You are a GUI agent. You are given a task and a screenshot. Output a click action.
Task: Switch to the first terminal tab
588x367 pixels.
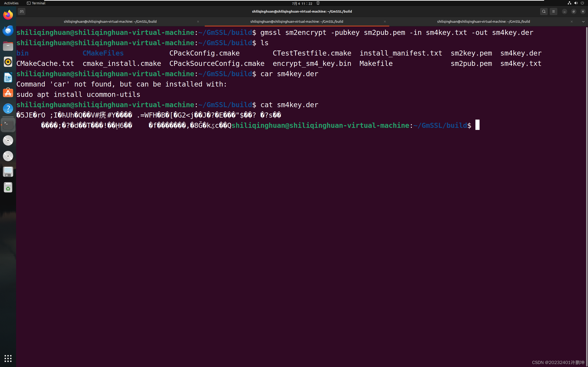(x=110, y=22)
